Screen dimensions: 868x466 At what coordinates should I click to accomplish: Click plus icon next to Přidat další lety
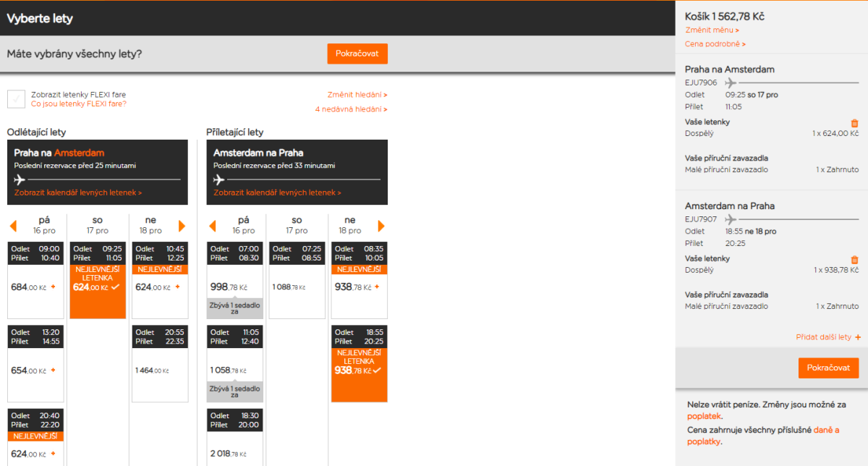pyautogui.click(x=858, y=337)
